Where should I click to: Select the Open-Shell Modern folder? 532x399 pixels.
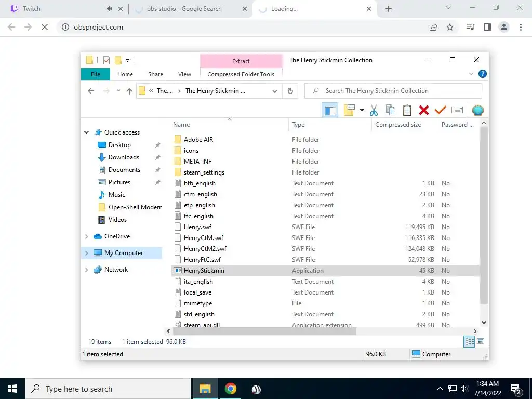coord(136,207)
